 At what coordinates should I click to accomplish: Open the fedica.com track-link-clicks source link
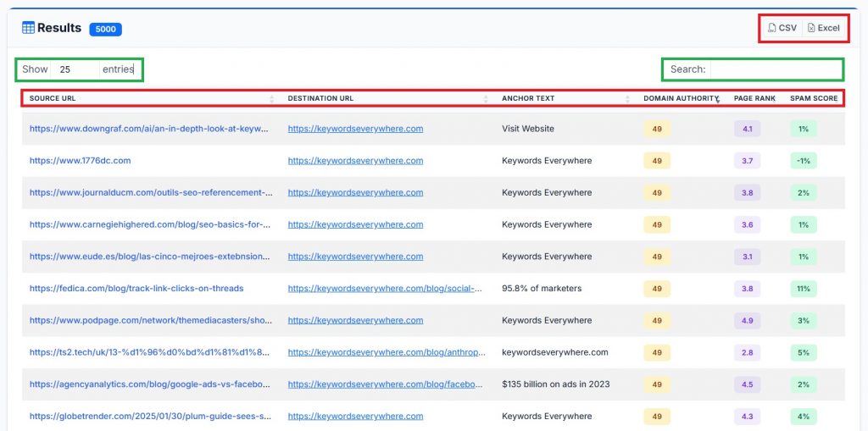coord(136,289)
